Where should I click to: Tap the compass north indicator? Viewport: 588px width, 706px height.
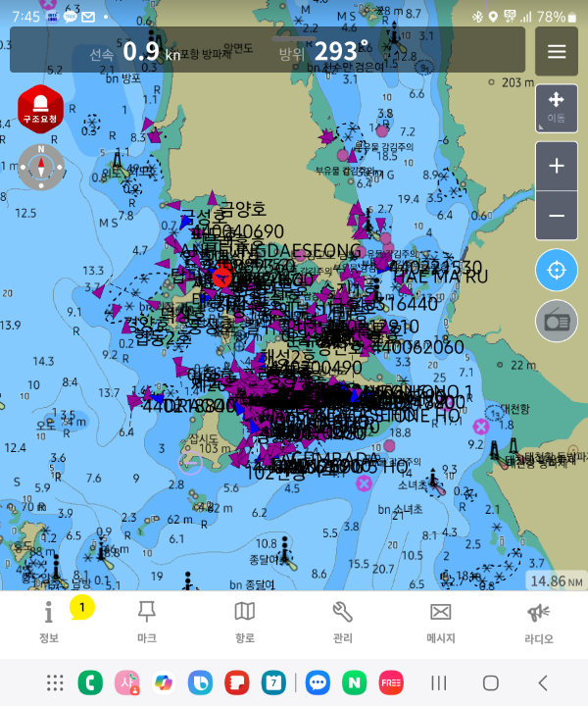pos(41,167)
